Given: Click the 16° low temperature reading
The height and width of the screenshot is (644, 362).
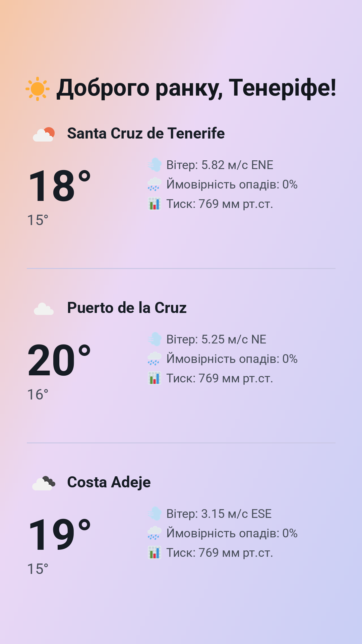Looking at the screenshot, I should 38,395.
